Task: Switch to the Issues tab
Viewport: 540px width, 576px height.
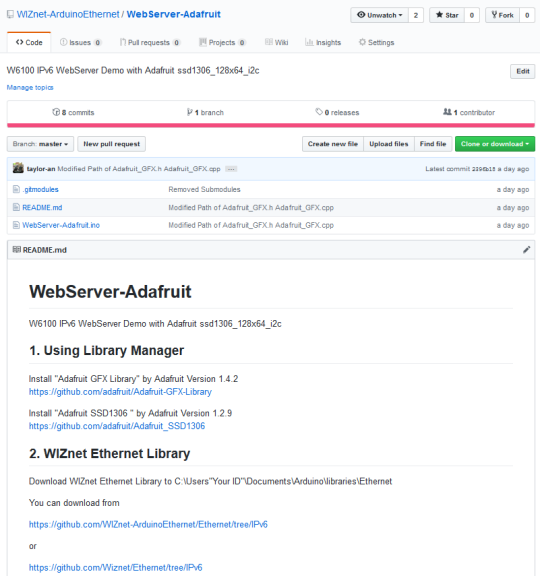Action: (x=80, y=42)
